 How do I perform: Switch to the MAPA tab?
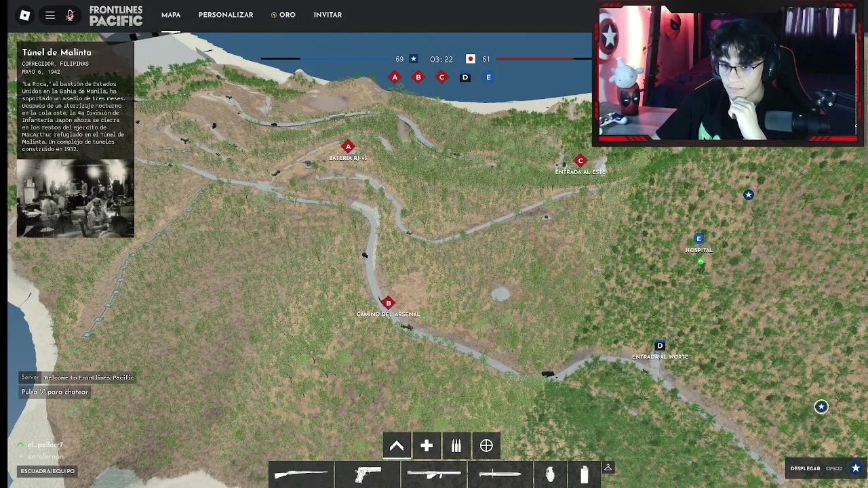pos(171,15)
